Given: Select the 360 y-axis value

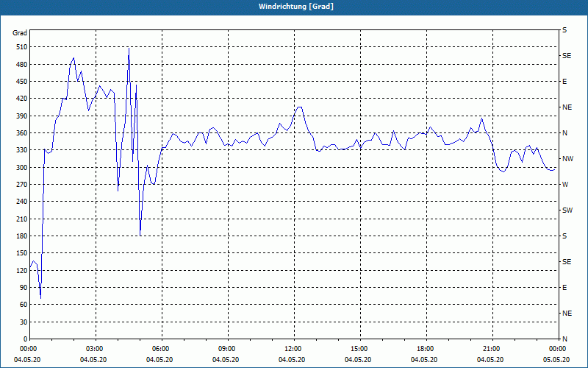Looking at the screenshot, I should pyautogui.click(x=21, y=133).
